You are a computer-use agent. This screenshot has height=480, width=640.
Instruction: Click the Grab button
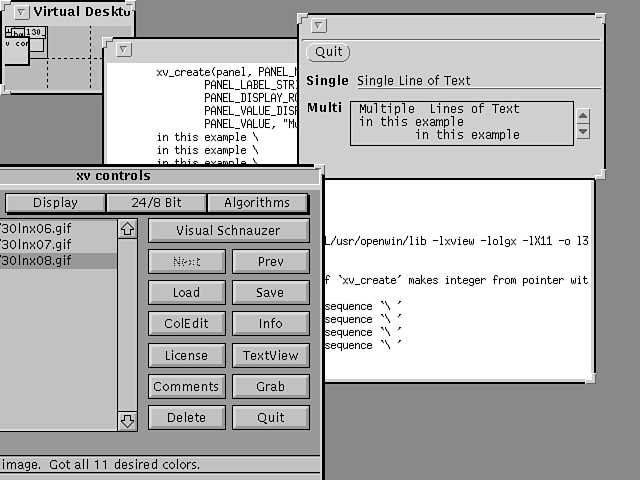[x=270, y=386]
